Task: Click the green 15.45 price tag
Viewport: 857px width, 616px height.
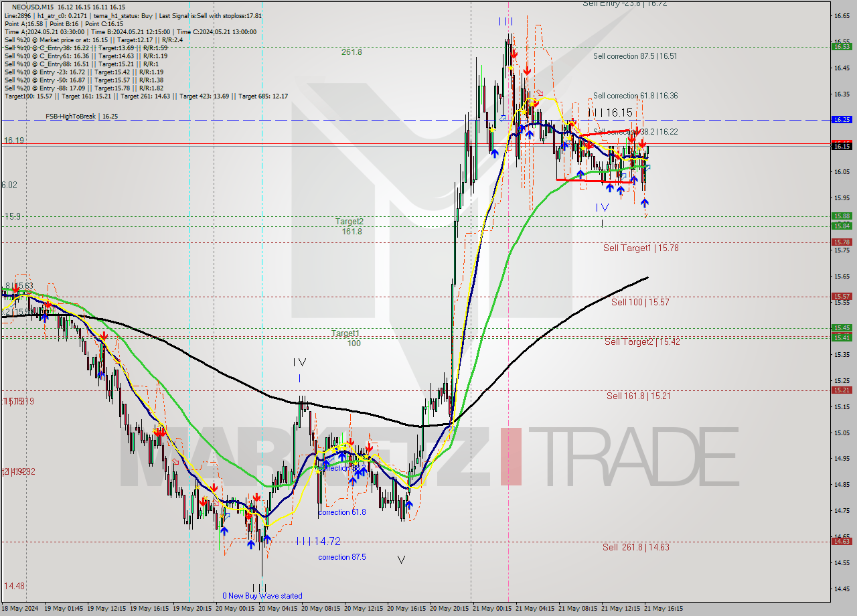Action: click(841, 327)
